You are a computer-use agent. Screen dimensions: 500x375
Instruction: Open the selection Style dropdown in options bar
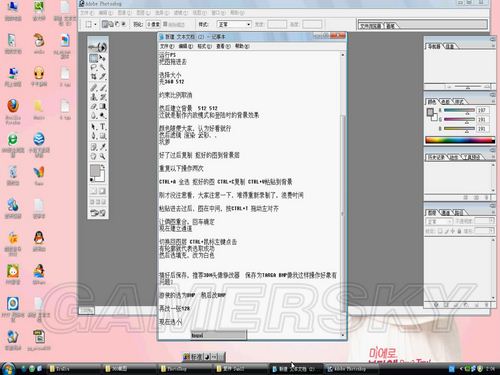tap(234, 24)
